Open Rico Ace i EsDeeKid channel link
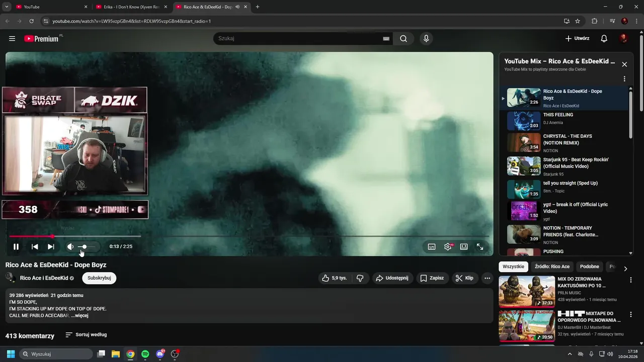The width and height of the screenshot is (644, 362). tap(44, 278)
